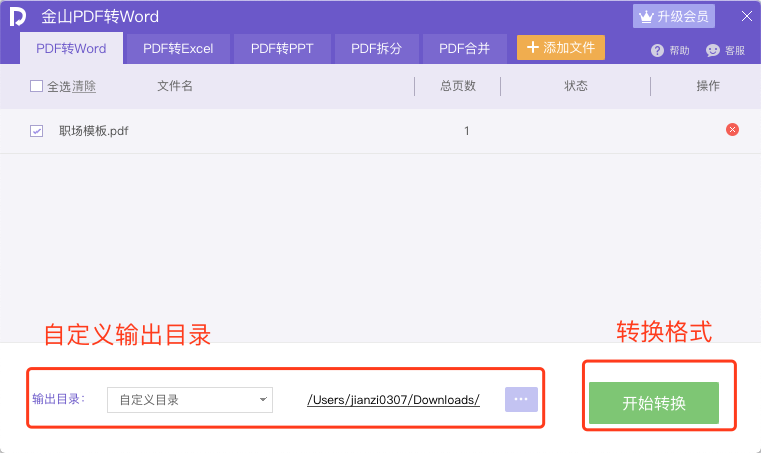Click the 清除 clear link
The image size is (761, 453).
tap(84, 86)
